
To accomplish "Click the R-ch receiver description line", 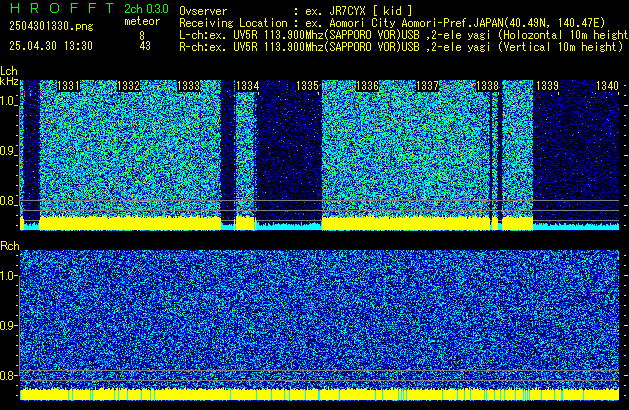I will [401, 47].
